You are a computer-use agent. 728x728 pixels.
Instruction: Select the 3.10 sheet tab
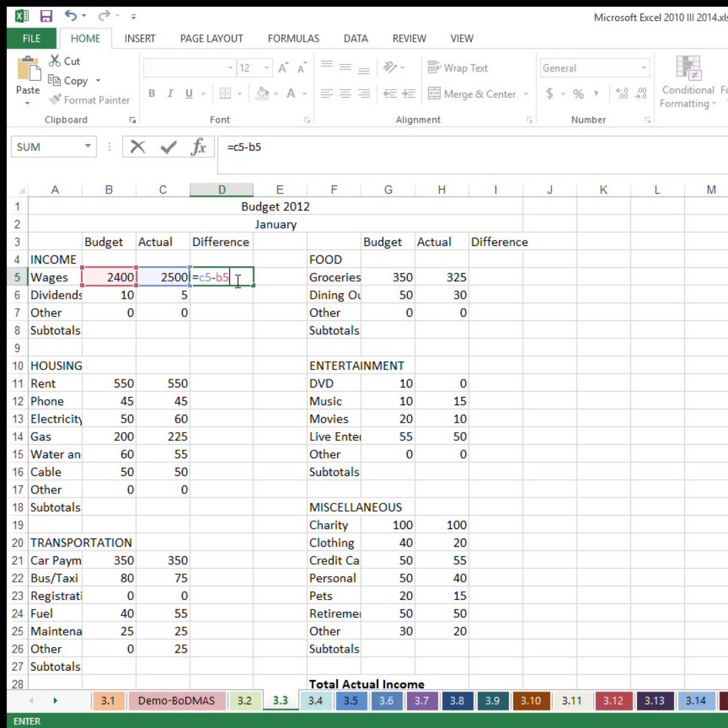click(x=530, y=700)
